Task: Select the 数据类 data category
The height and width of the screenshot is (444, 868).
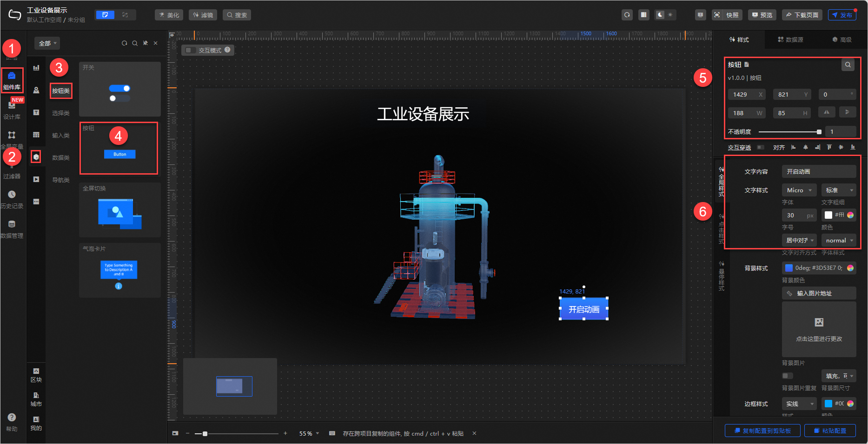Action: (x=61, y=157)
